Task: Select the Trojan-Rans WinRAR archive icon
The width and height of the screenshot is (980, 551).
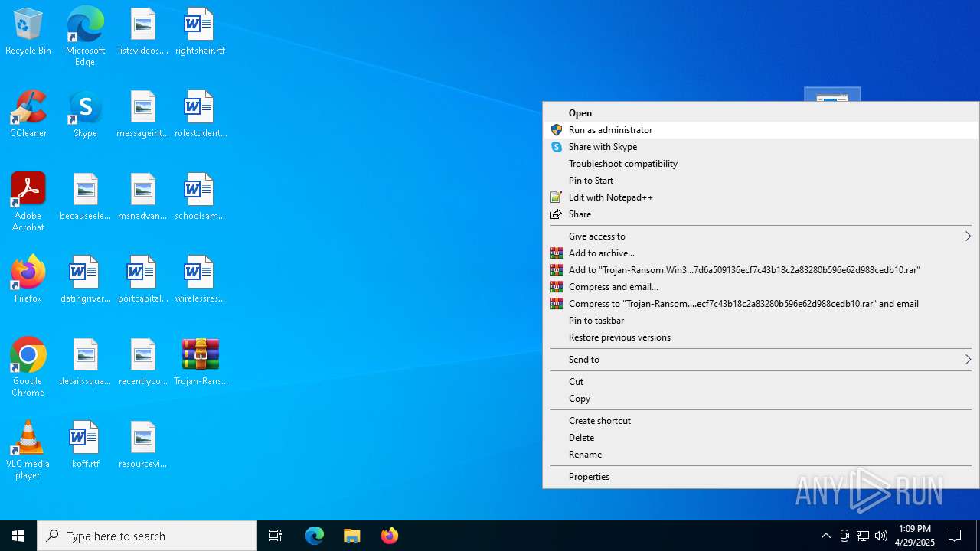Action: pos(200,362)
